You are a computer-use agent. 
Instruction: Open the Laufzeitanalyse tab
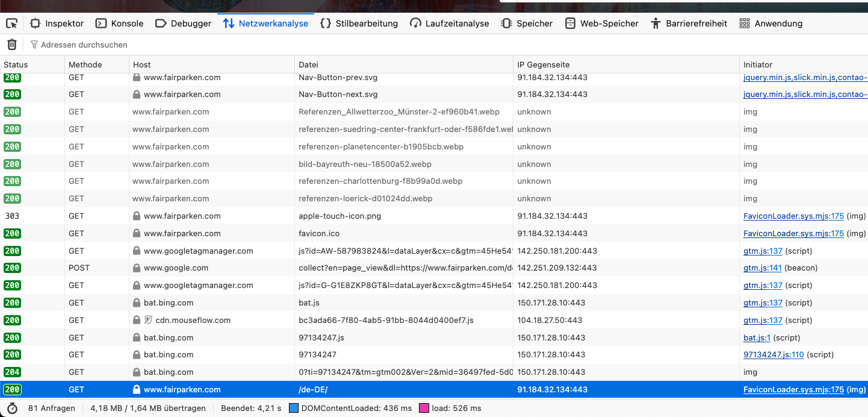(x=450, y=24)
